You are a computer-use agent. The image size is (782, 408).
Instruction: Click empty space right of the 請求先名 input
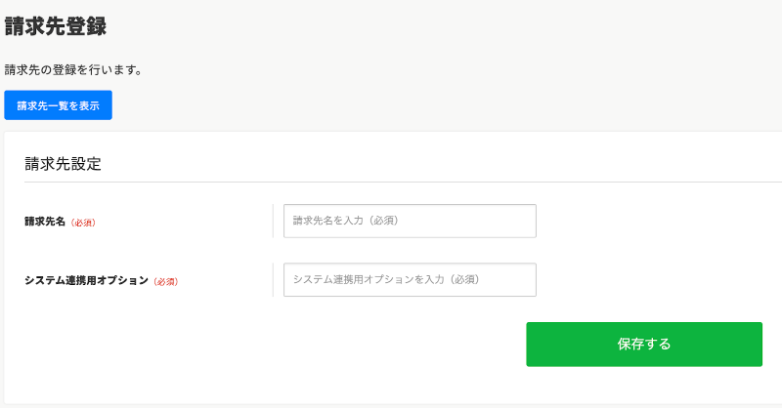(x=650, y=221)
